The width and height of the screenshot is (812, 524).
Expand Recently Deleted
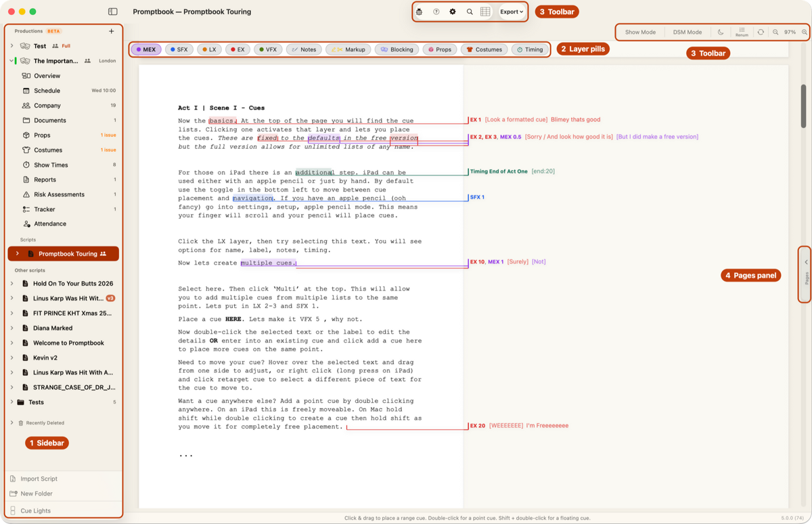pos(12,423)
